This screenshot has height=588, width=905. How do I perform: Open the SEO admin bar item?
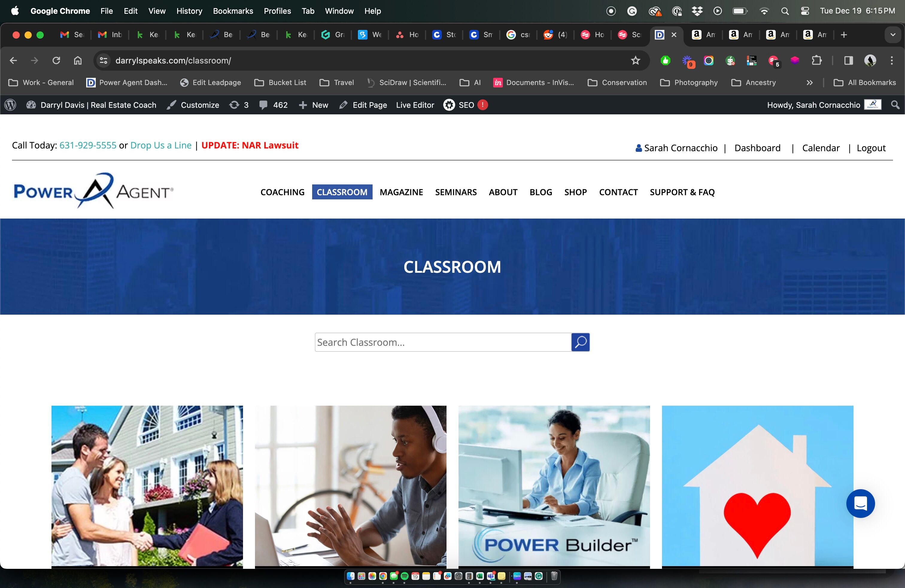[465, 105]
